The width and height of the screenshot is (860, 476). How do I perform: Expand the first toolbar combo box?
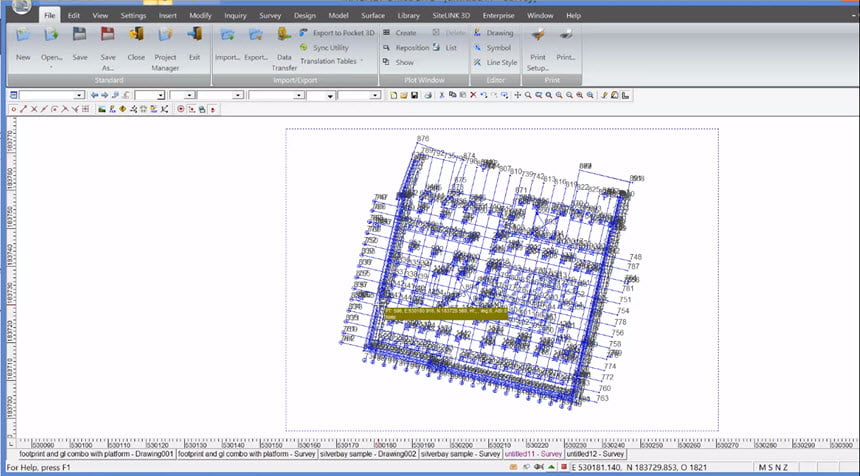point(80,95)
